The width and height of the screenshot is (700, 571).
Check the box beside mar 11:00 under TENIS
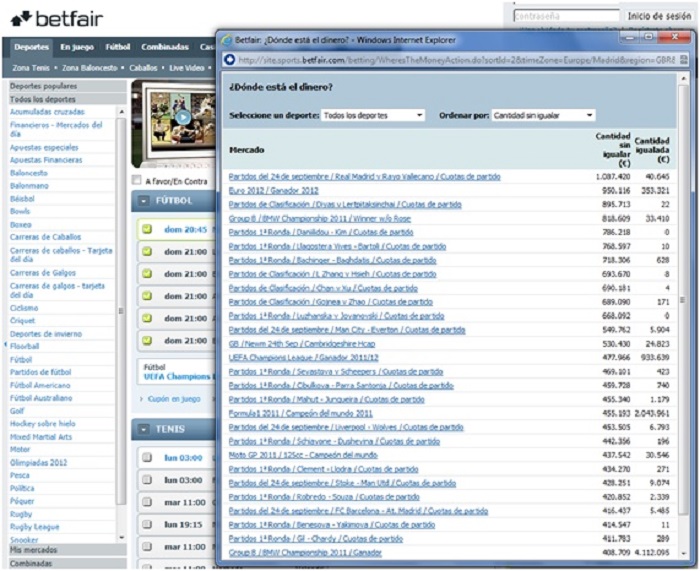pyautogui.click(x=146, y=502)
